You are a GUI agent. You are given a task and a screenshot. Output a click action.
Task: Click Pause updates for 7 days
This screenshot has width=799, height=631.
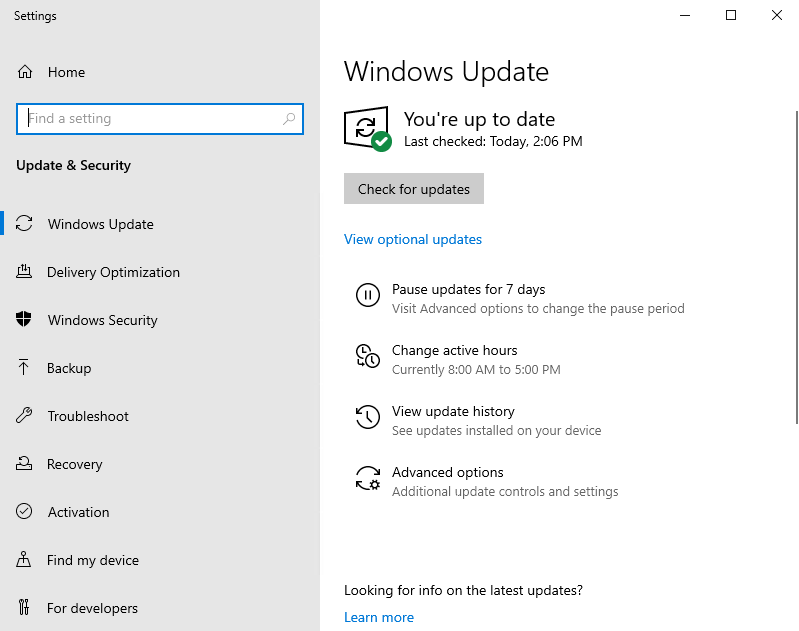pos(468,289)
